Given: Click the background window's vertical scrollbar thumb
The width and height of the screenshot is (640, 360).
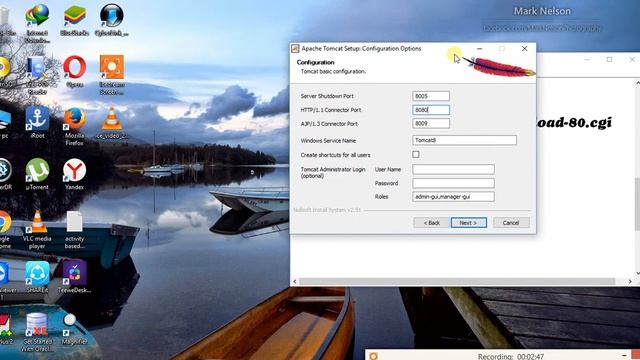Looking at the screenshot, I should coord(637,204).
